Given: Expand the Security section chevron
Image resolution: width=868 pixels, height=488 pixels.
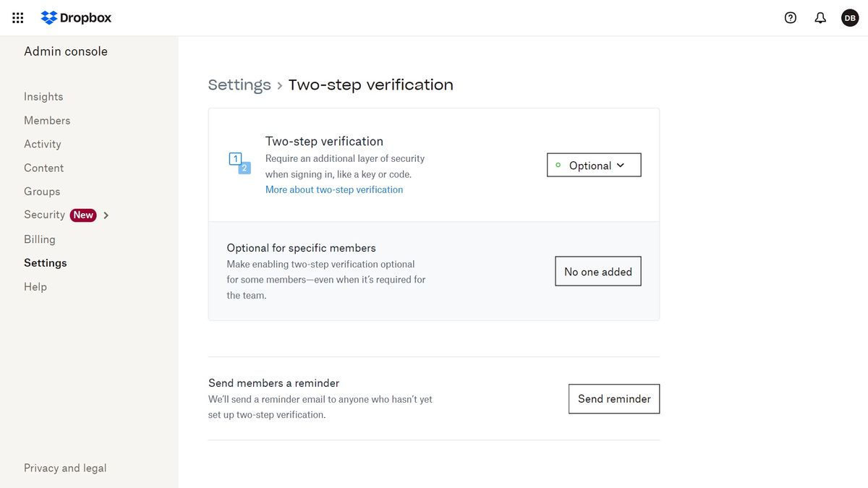Looking at the screenshot, I should [106, 215].
